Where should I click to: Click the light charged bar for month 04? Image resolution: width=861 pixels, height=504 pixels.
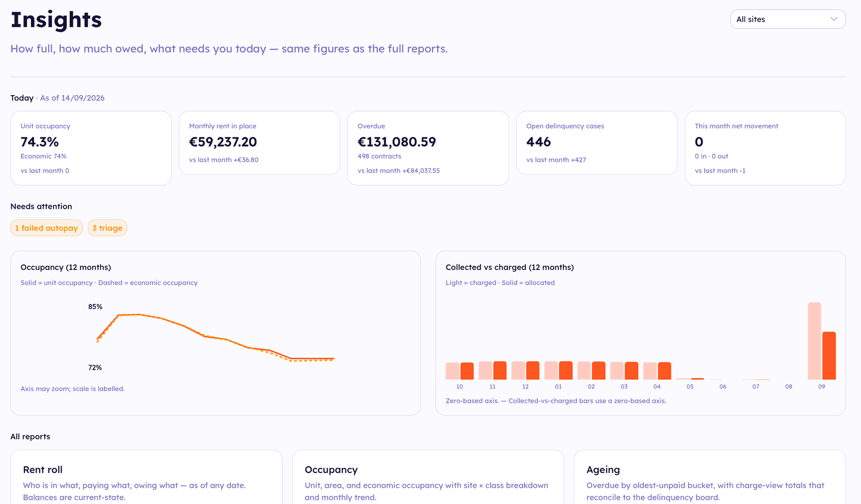[x=650, y=371]
